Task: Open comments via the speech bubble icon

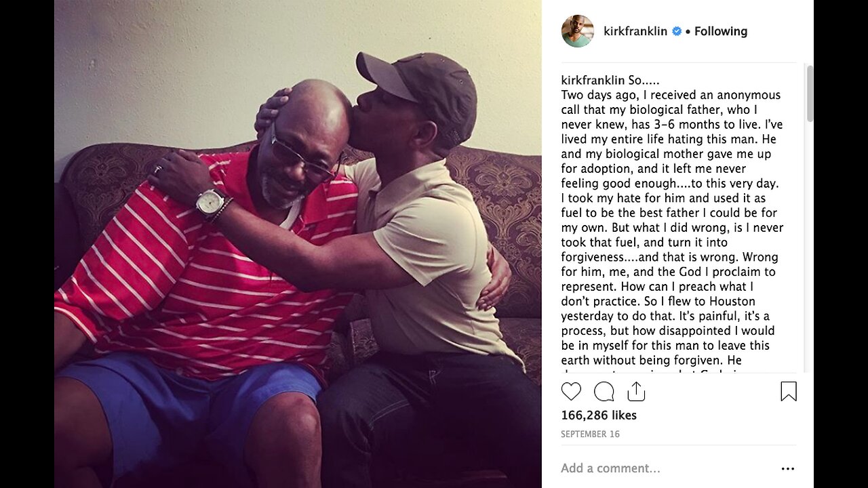Action: [604, 392]
